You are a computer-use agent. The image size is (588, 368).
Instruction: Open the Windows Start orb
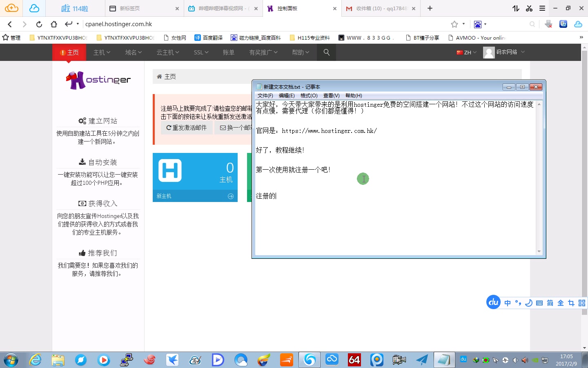pyautogui.click(x=11, y=360)
